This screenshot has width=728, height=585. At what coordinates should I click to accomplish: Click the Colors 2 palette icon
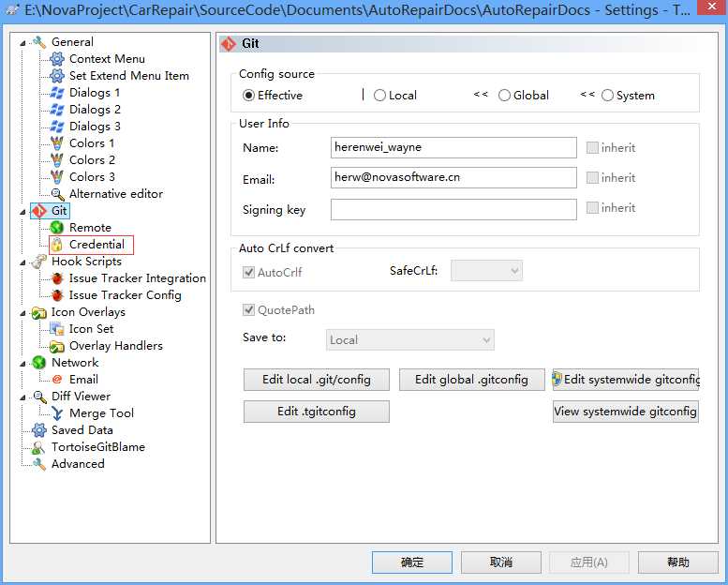(56, 160)
